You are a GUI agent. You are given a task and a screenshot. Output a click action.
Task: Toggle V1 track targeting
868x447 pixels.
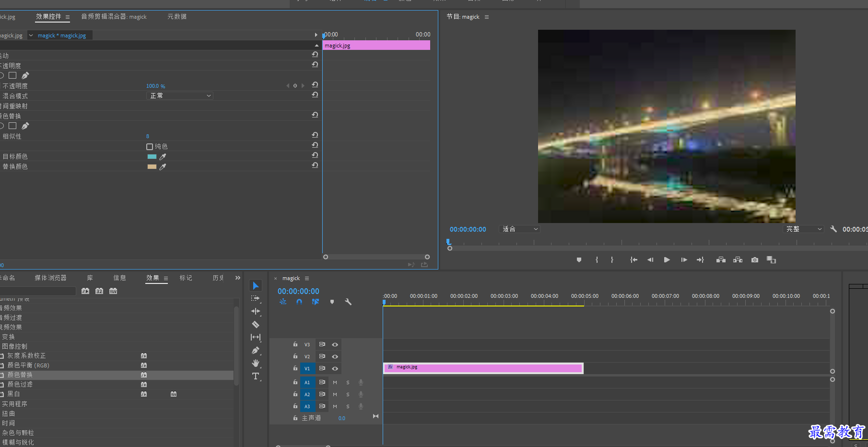click(307, 368)
